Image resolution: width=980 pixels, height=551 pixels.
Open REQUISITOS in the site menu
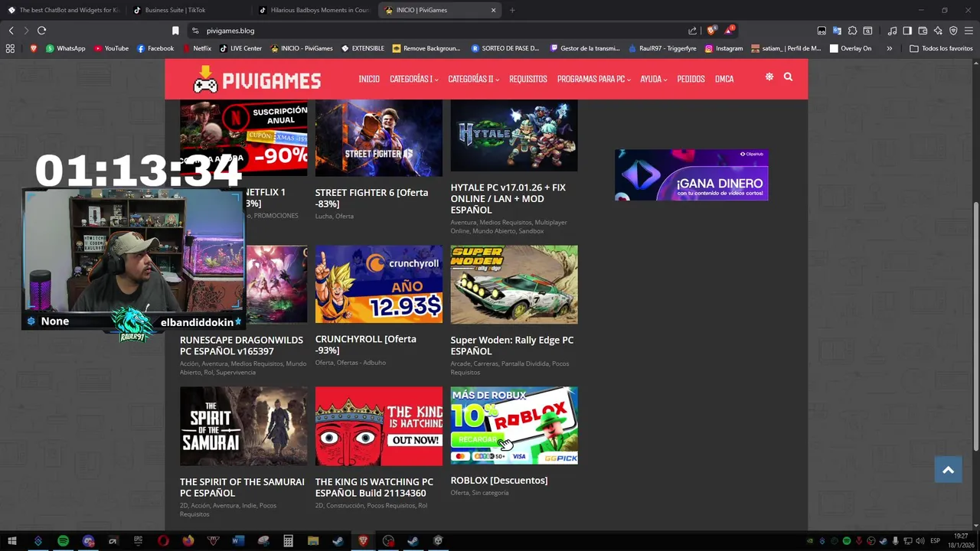pos(528,79)
